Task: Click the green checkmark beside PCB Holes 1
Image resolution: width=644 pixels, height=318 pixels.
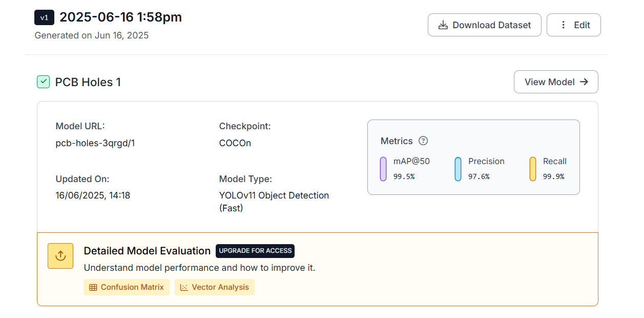Action: pos(43,82)
